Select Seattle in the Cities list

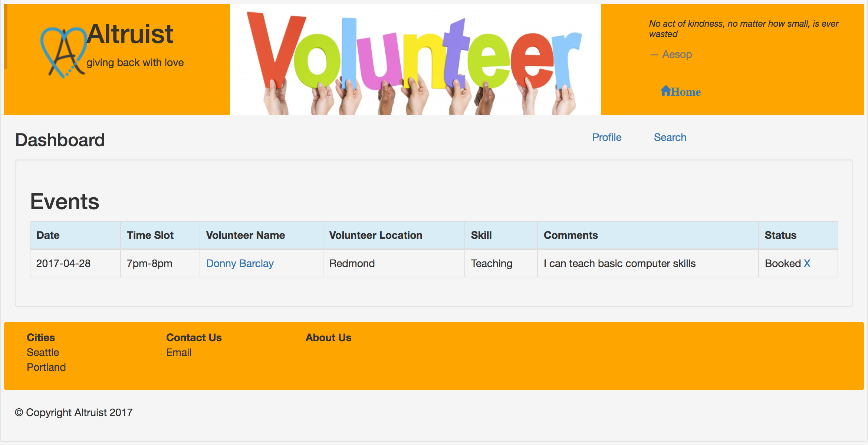[43, 352]
